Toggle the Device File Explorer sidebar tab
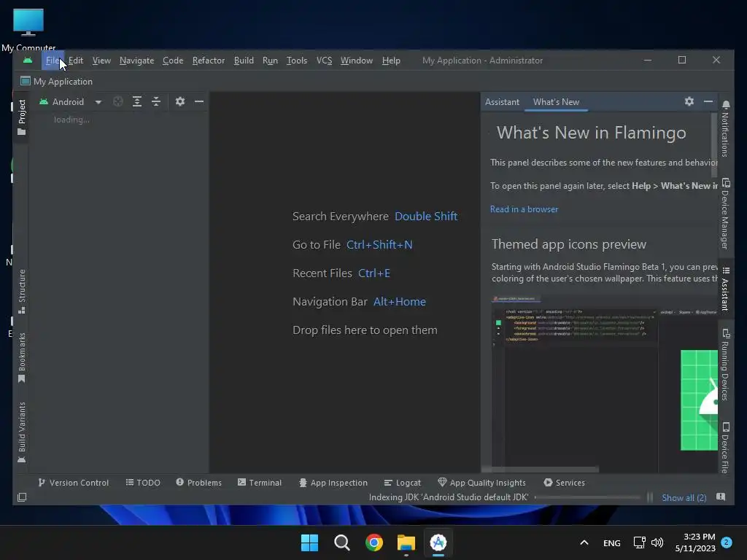Screen dimensions: 747x560 [x=725, y=447]
